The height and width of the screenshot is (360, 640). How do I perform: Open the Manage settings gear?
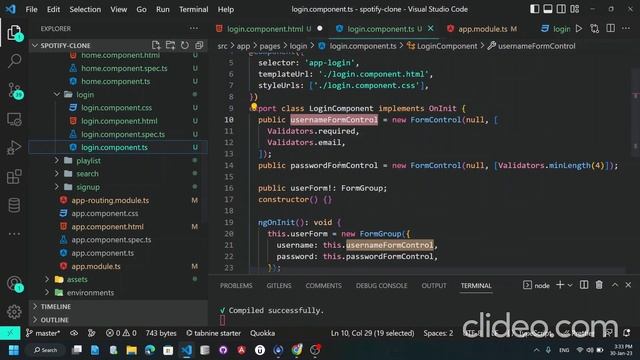[x=14, y=312]
